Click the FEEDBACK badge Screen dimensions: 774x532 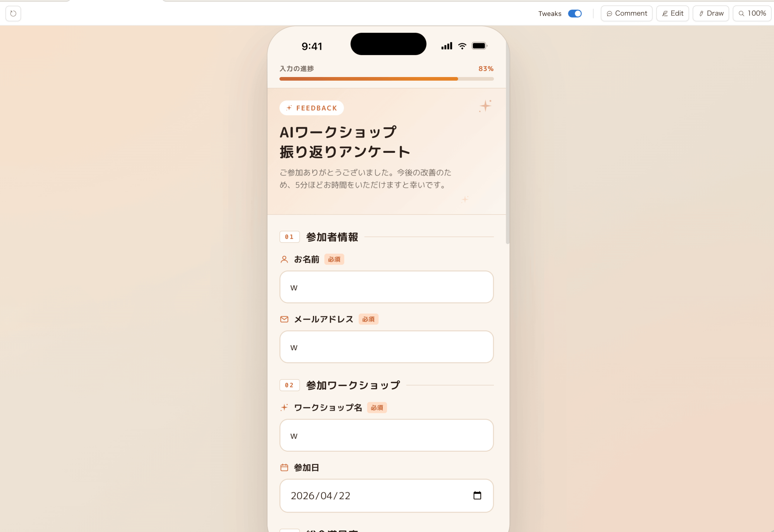point(311,108)
